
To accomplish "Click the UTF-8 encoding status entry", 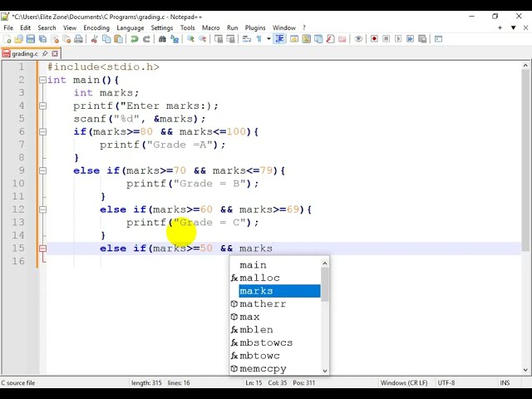I will point(446,382).
